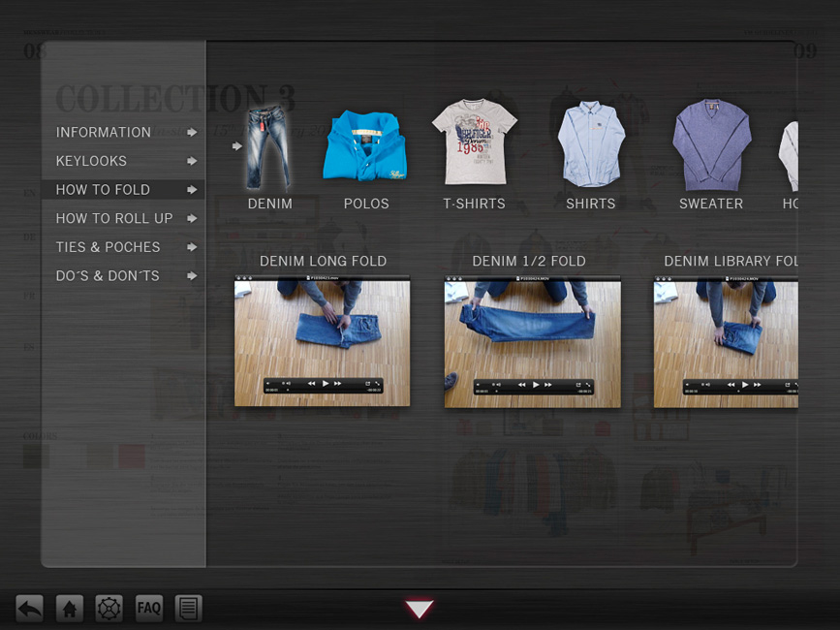Expand the Do's & Don'ts arrow
This screenshot has height=630, width=840.
click(193, 276)
